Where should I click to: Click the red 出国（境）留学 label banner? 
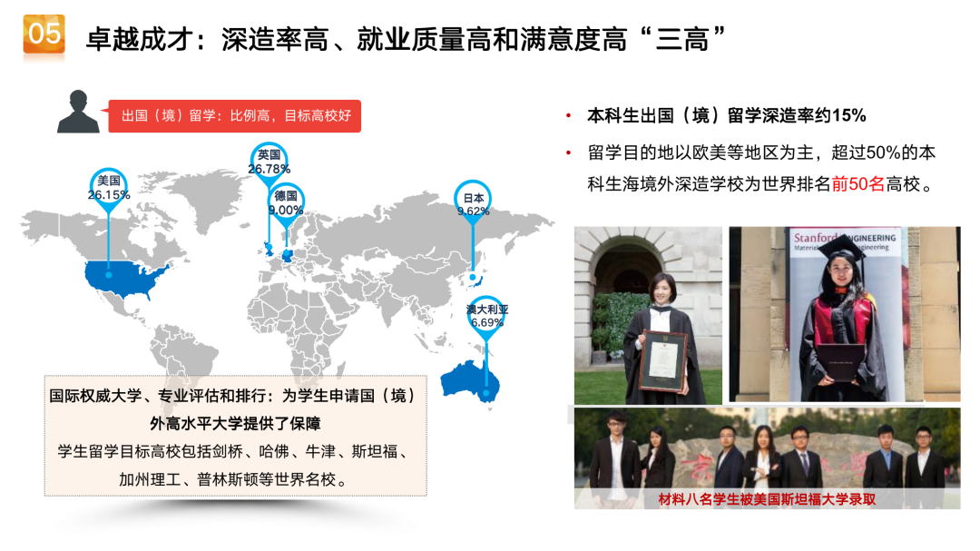tap(234, 116)
